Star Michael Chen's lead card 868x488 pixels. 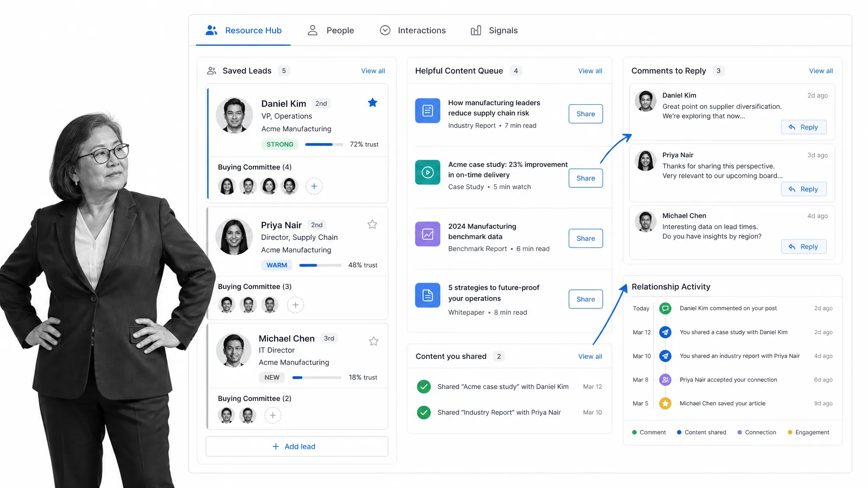click(x=373, y=341)
